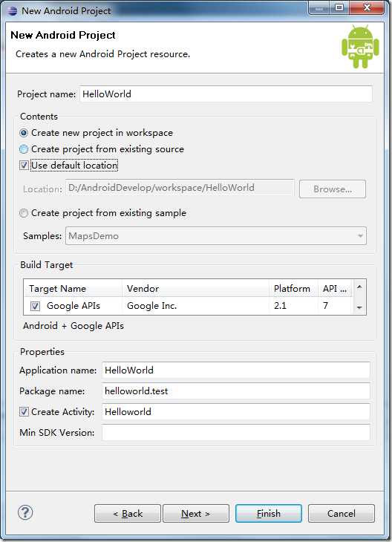Click into Min SDK Version field
Screen dimensions: 392x542
(x=236, y=432)
